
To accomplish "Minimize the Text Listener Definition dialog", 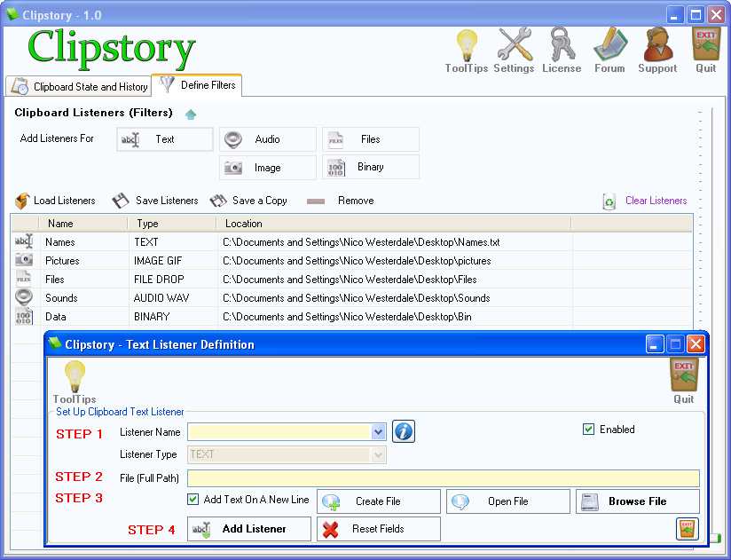I will pyautogui.click(x=655, y=344).
